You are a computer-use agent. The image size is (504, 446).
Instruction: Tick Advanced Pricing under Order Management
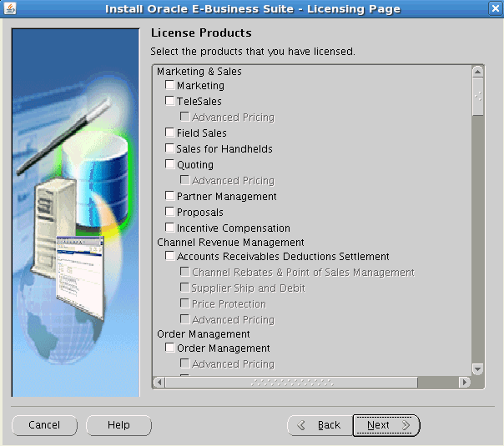(184, 363)
